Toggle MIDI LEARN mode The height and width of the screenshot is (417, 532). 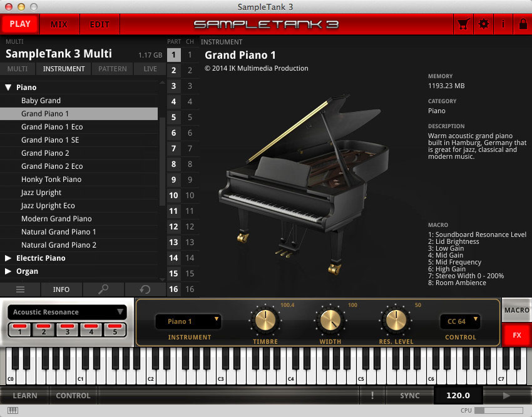[25, 395]
